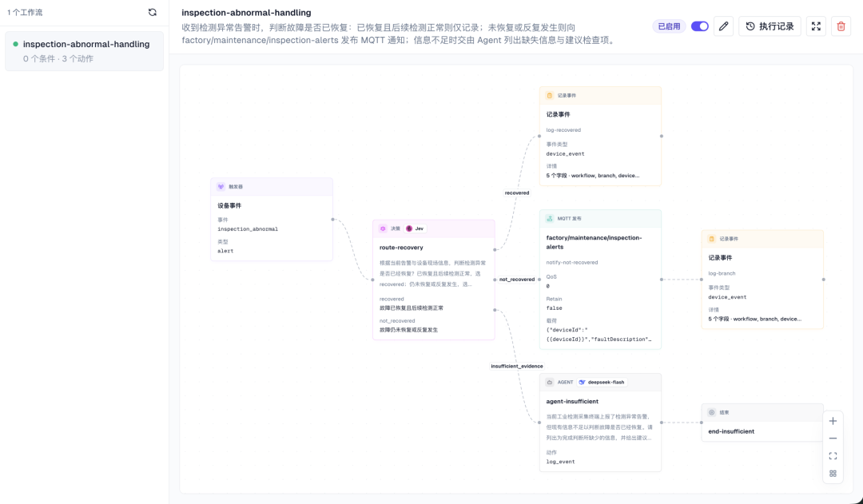Viewport: 863px width, 504px height.
Task: Delete the workflow with the trash icon
Action: [841, 26]
